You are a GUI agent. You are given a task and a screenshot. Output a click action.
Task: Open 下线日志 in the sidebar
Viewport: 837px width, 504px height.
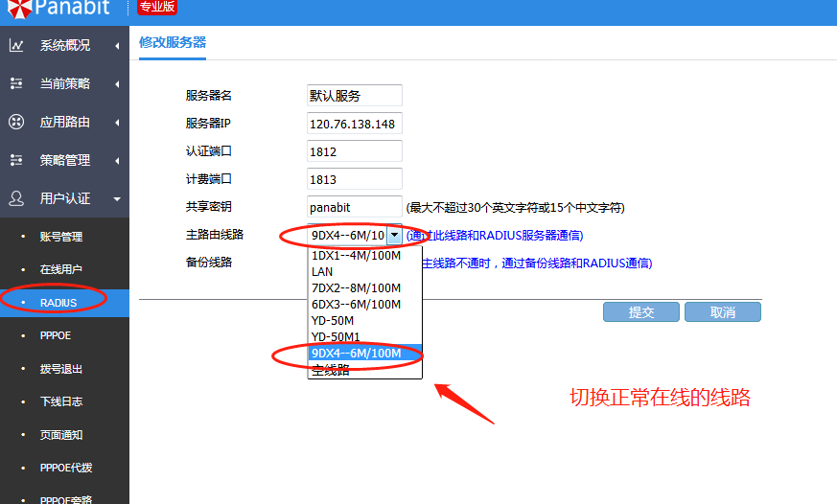point(61,401)
